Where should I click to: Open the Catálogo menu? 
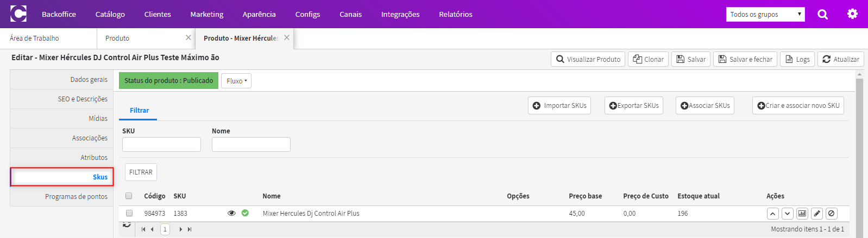110,14
